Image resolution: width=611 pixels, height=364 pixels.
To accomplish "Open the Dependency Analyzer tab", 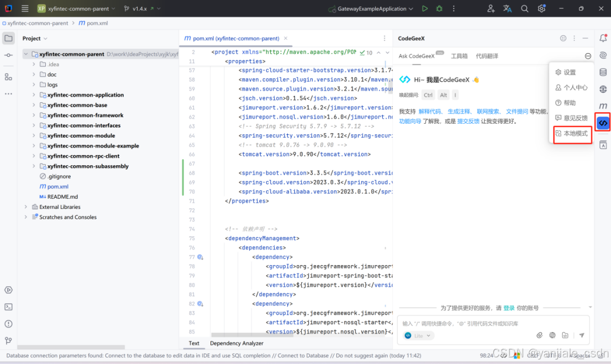I will coord(236,343).
